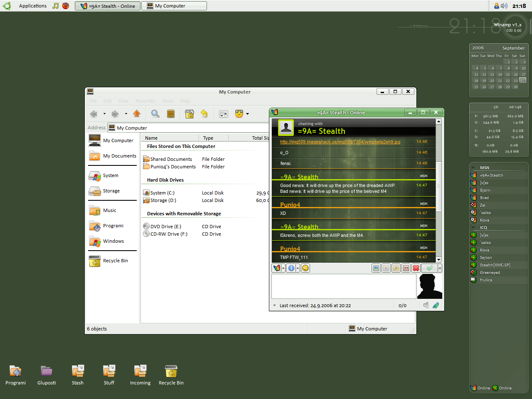Viewport: 532px width, 399px height.
Task: Open the wrench options icon in chat
Action: point(396,268)
